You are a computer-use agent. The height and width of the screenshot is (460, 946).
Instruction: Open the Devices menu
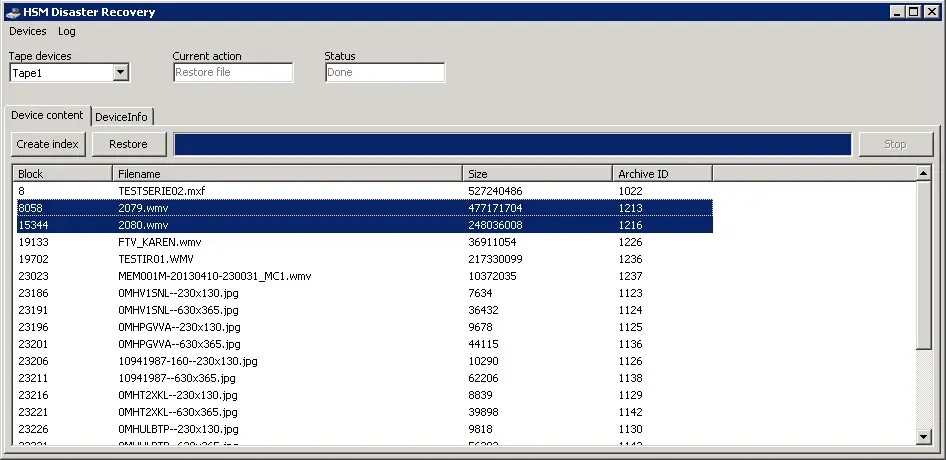pos(28,31)
